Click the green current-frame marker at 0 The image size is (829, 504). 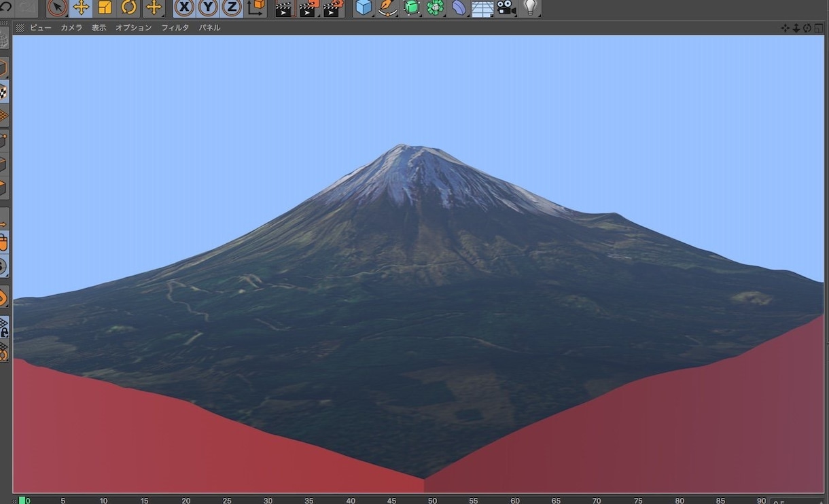22,501
